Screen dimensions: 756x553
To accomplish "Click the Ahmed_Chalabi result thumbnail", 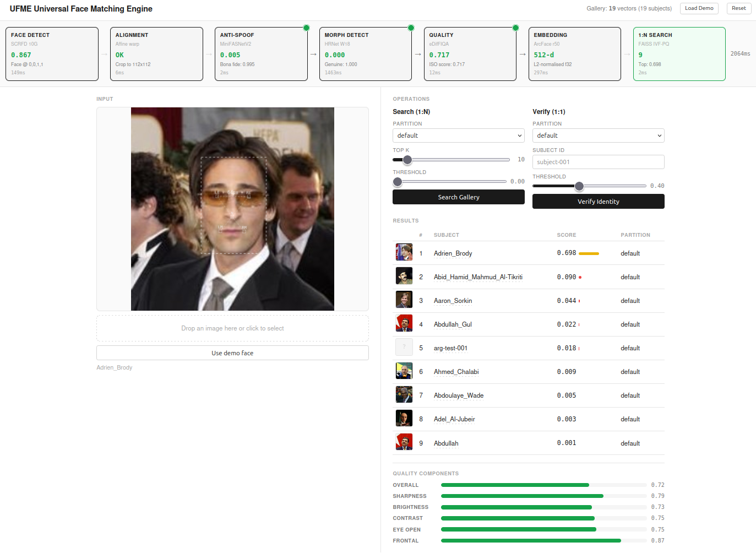I will (404, 371).
